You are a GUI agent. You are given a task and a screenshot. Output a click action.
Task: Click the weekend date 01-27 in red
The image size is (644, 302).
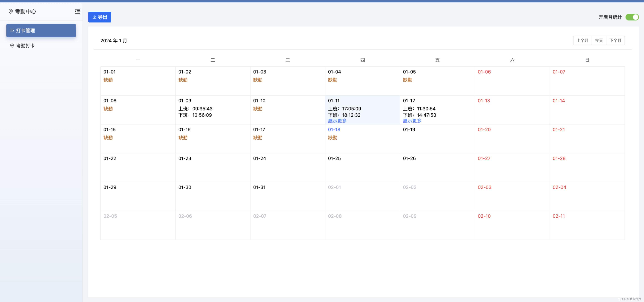click(x=484, y=158)
